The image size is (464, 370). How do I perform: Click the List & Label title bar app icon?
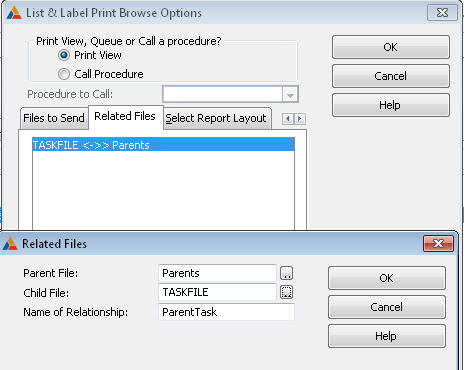[x=14, y=13]
